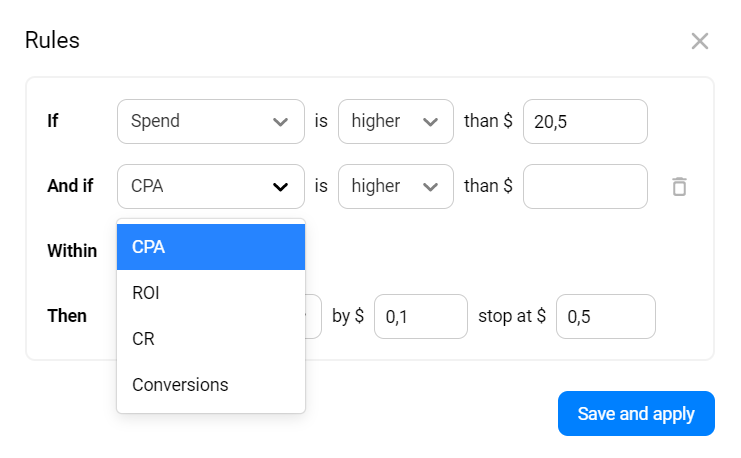This screenshot has width=741, height=458.
Task: Click the Rules dialog title
Action: click(52, 41)
